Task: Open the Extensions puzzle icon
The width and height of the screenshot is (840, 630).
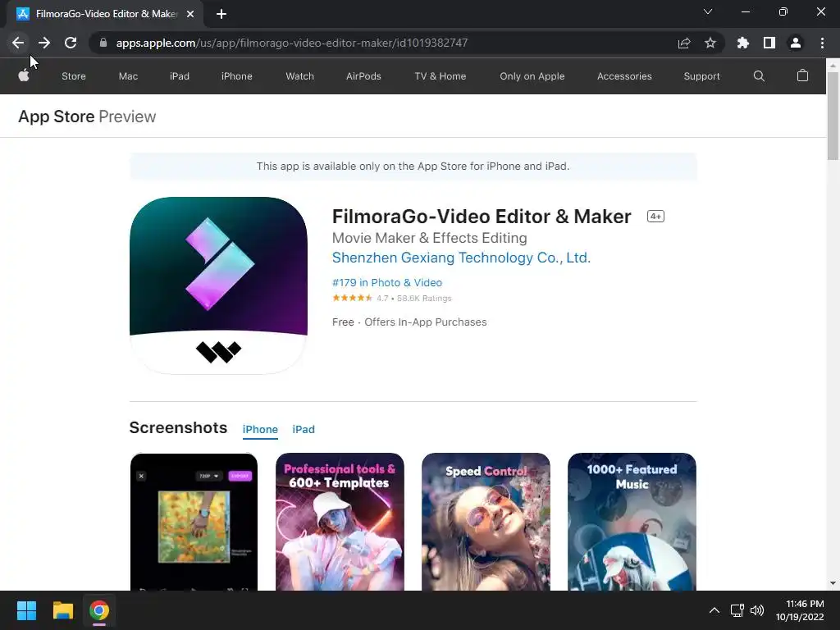Action: point(742,43)
